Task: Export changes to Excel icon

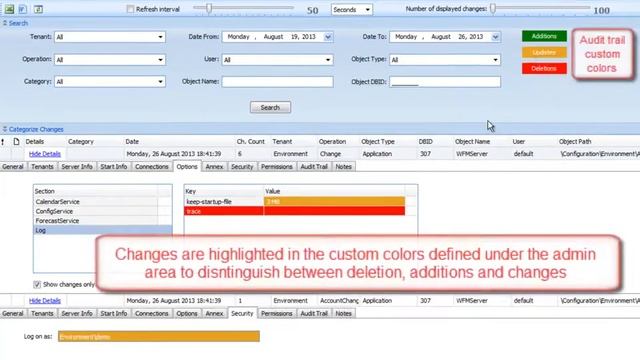Action: [9, 9]
